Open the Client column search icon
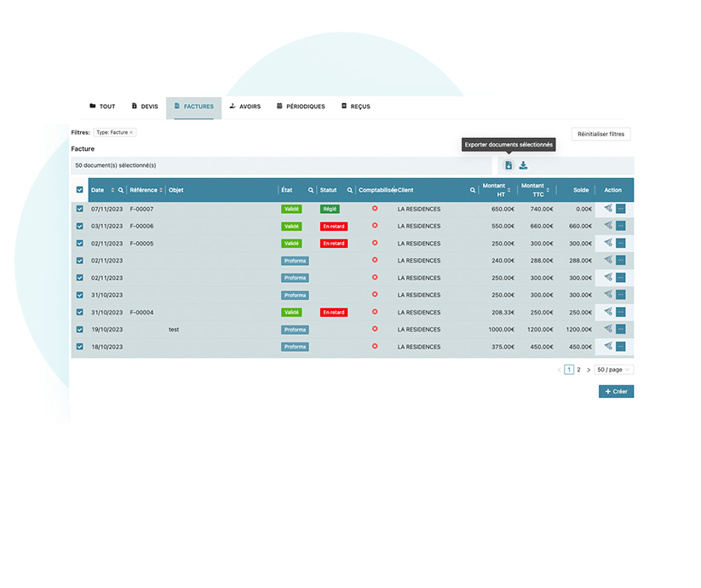Image resolution: width=701 pixels, height=588 pixels. 473,190
